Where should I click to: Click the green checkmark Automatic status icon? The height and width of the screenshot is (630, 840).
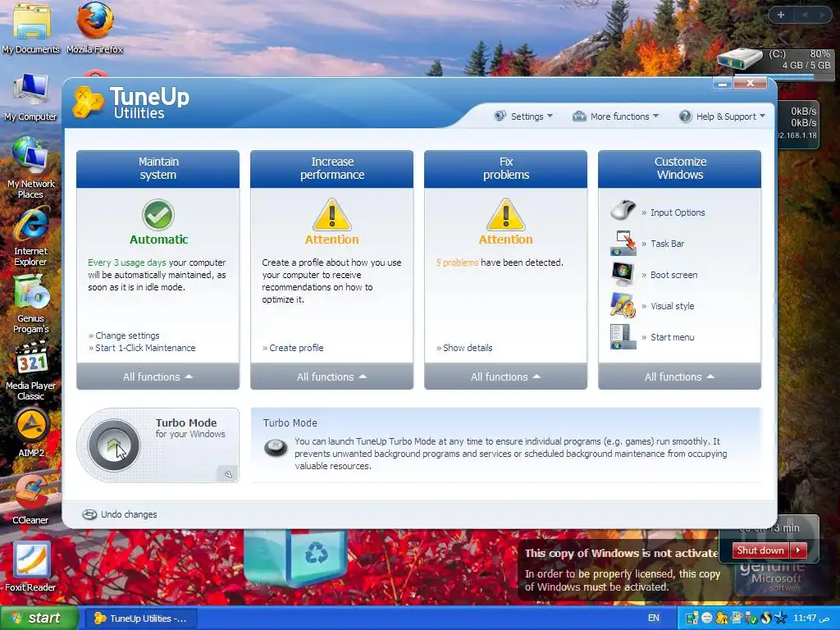[158, 215]
